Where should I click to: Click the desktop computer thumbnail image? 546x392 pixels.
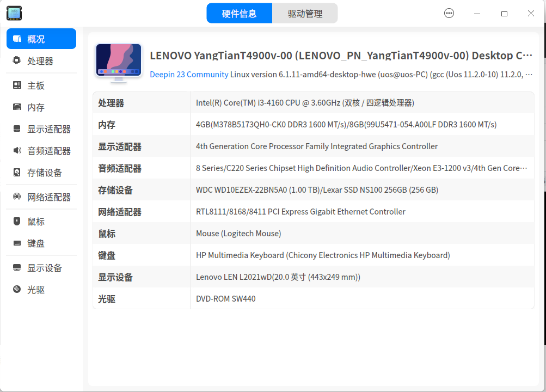[119, 63]
